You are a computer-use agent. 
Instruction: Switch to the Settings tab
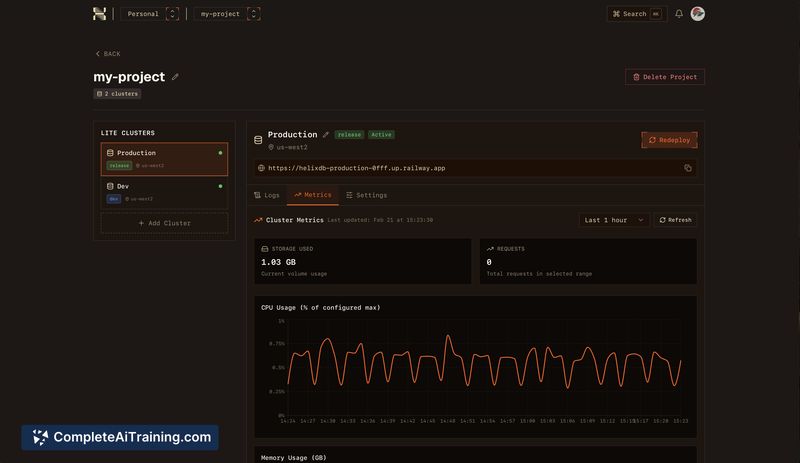(366, 195)
